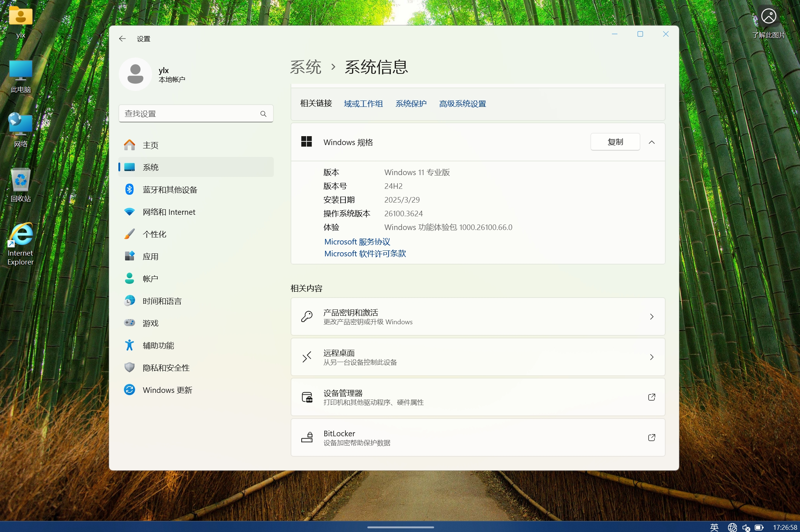Open 主页 home in settings sidebar

(x=196, y=145)
